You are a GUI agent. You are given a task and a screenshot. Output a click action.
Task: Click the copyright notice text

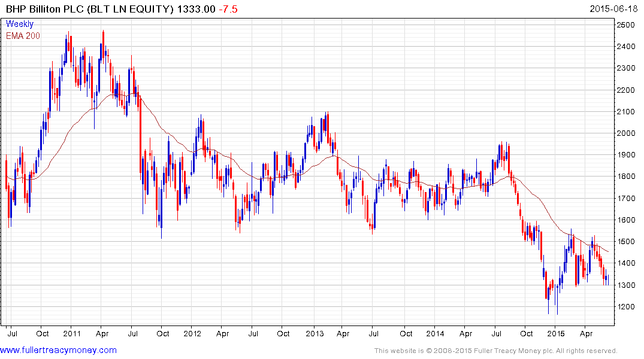pyautogui.click(x=496, y=351)
